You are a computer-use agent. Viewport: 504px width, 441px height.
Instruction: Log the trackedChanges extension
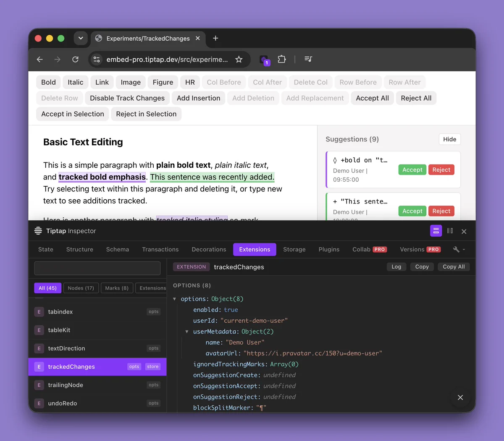tap(396, 267)
